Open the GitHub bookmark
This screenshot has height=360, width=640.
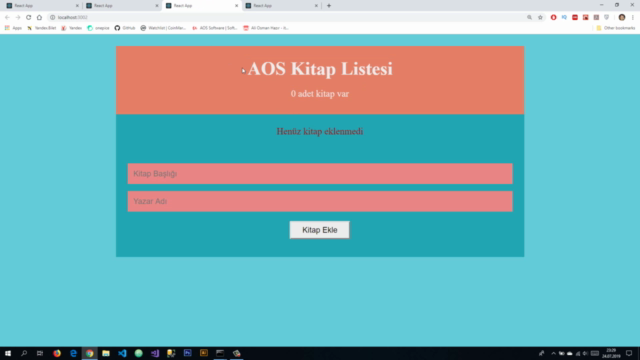tap(125, 28)
